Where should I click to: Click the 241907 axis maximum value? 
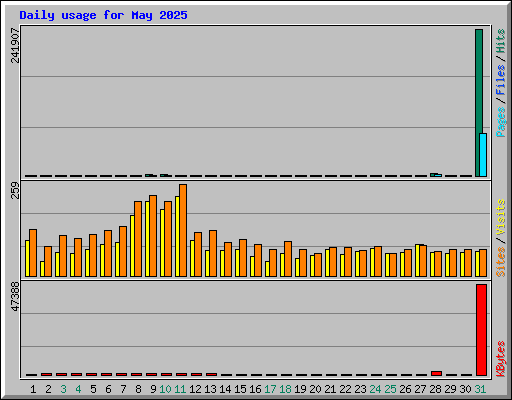pos(15,45)
